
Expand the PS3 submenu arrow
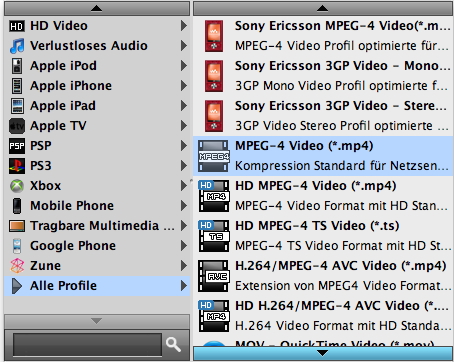pyautogui.click(x=184, y=166)
